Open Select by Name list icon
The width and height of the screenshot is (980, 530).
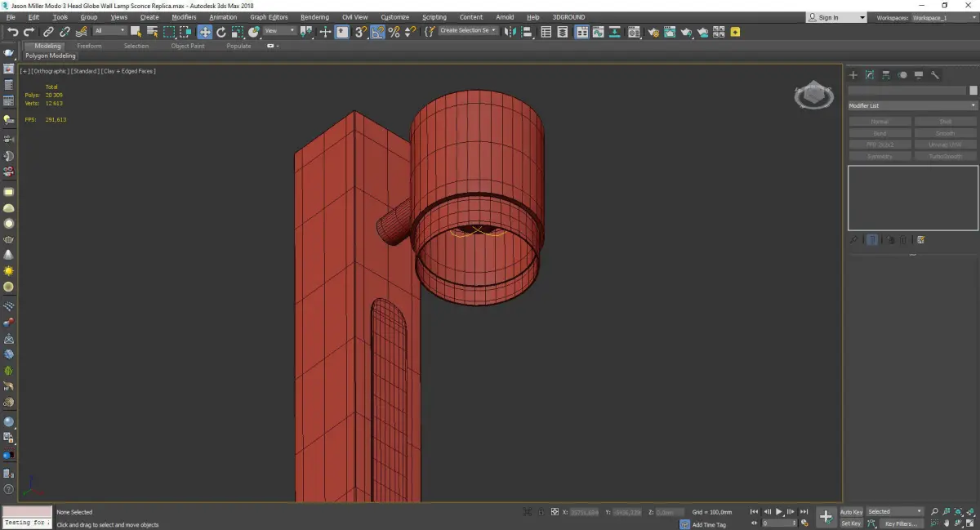tap(153, 32)
